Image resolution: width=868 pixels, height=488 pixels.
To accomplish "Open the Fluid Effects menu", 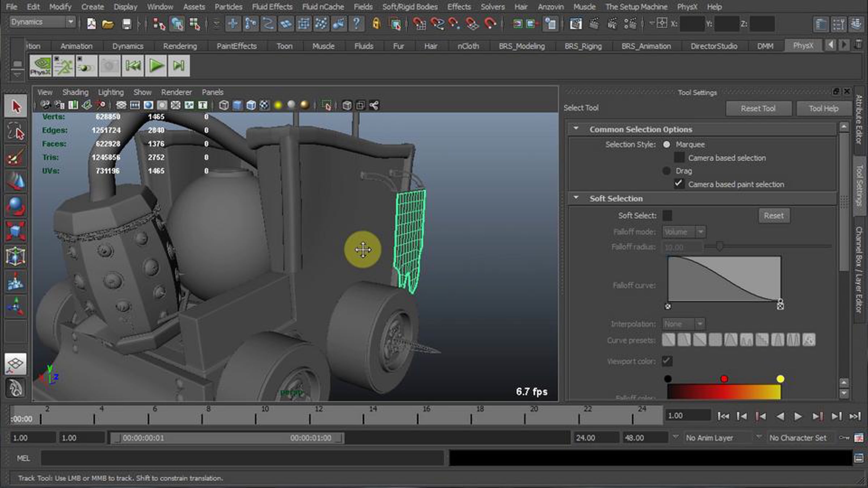I will pyautogui.click(x=272, y=7).
